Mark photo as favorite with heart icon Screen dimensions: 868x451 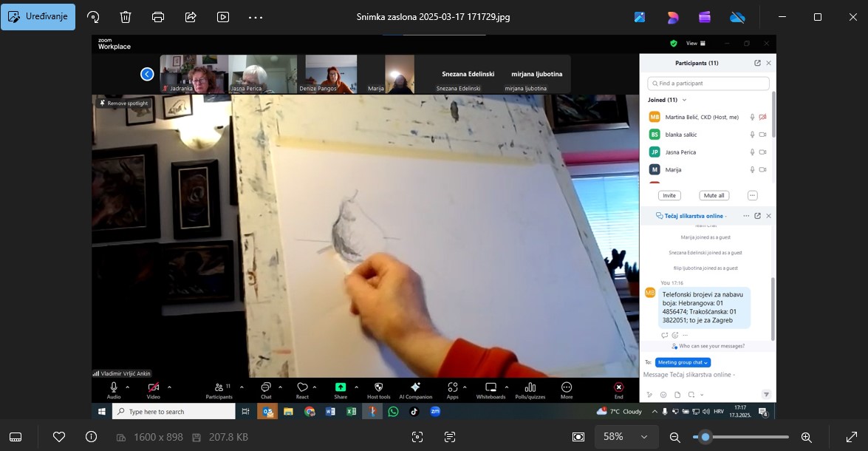pos(59,437)
